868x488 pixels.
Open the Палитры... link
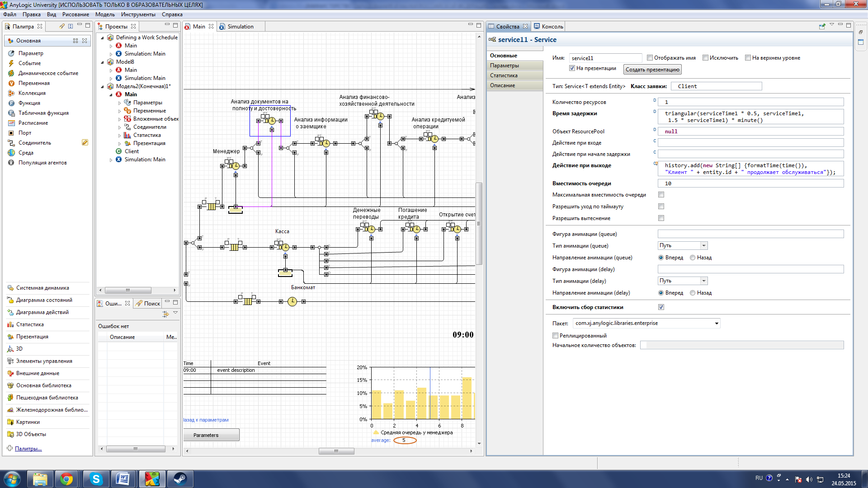[28, 449]
